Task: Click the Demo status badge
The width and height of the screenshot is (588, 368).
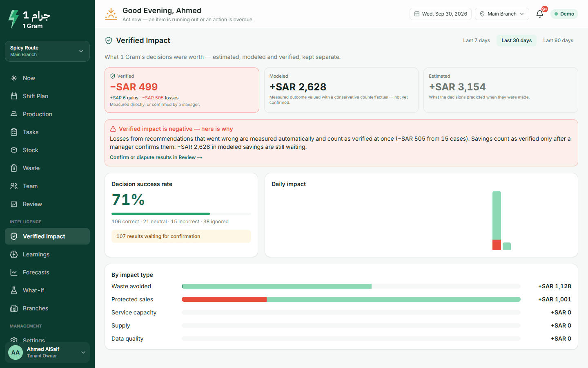Action: point(564,14)
